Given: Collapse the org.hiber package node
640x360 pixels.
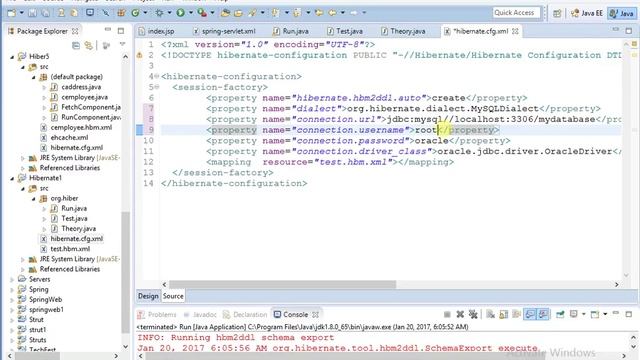Looking at the screenshot, I should (x=33, y=199).
